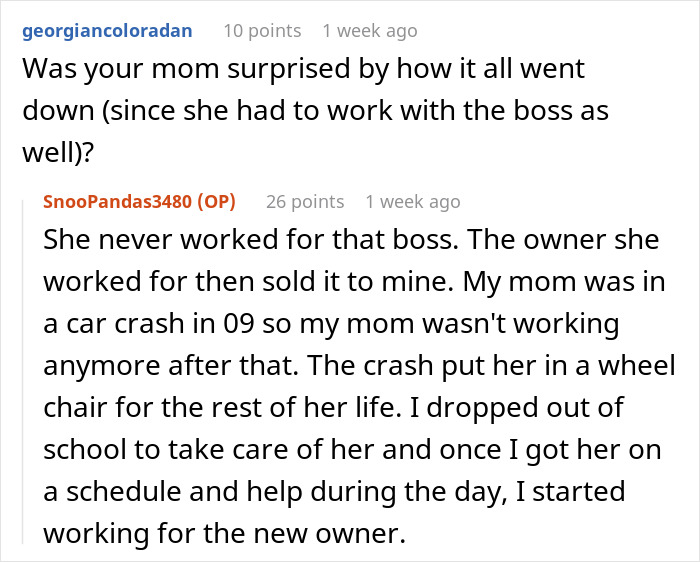Click the line 'school to take care of her'
The width and height of the screenshot is (700, 562).
pyautogui.click(x=200, y=451)
